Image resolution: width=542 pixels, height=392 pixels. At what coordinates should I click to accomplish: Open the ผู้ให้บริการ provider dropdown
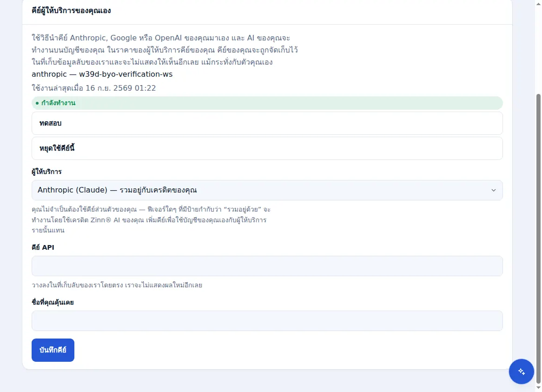pyautogui.click(x=267, y=190)
